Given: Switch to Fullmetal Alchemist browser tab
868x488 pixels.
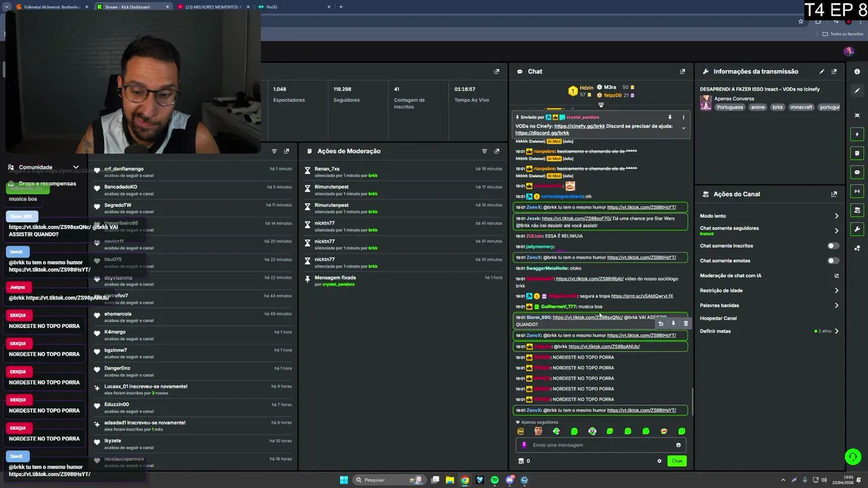Looking at the screenshot, I should pos(51,7).
